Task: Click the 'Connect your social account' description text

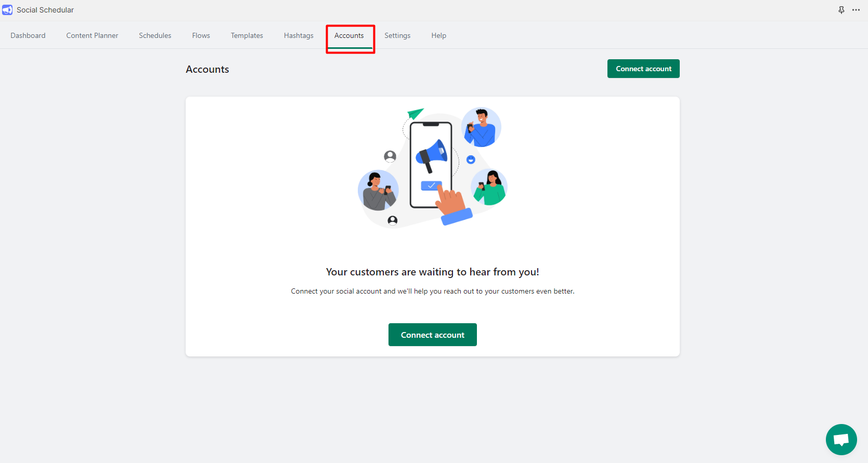Action: (432, 291)
